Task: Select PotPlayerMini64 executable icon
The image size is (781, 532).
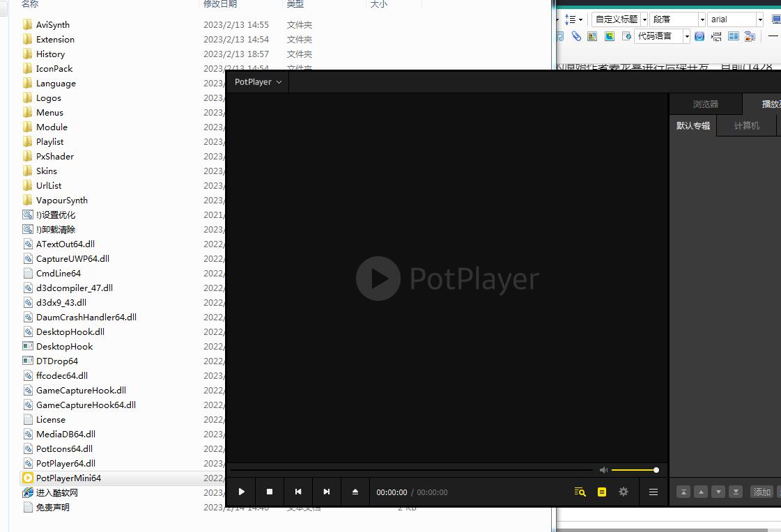Action: coord(28,478)
